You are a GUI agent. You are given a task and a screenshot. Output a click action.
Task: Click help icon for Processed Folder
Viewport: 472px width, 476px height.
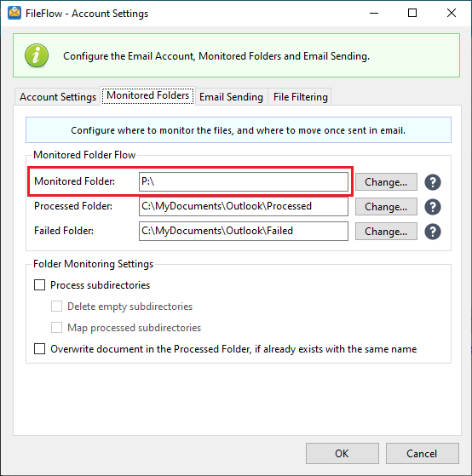pyautogui.click(x=433, y=207)
